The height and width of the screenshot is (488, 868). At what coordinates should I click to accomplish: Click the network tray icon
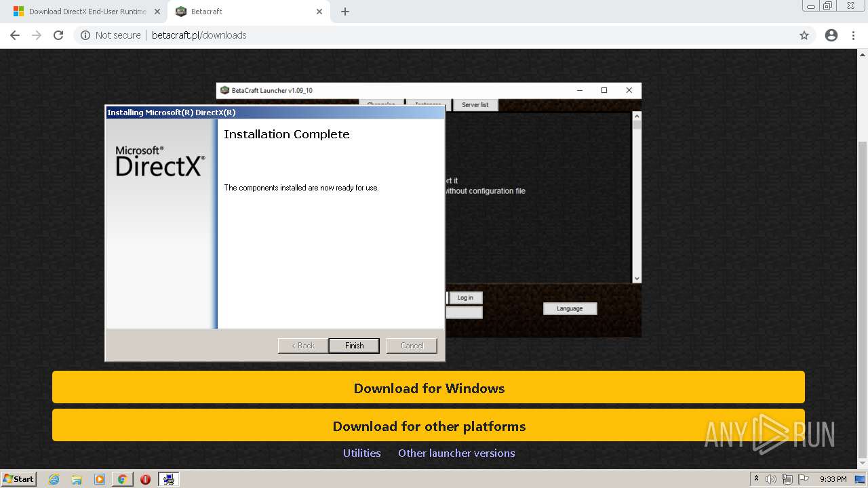[x=787, y=479]
